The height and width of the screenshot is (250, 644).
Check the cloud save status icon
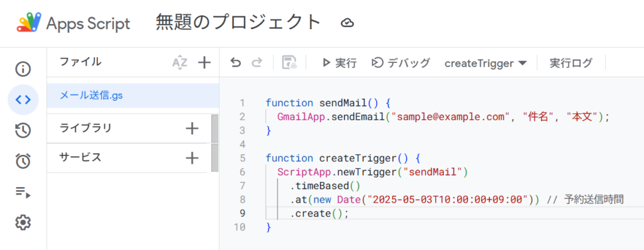[347, 23]
